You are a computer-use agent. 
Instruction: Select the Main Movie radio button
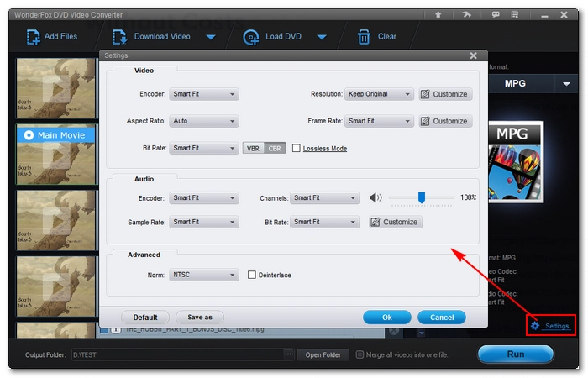(29, 135)
